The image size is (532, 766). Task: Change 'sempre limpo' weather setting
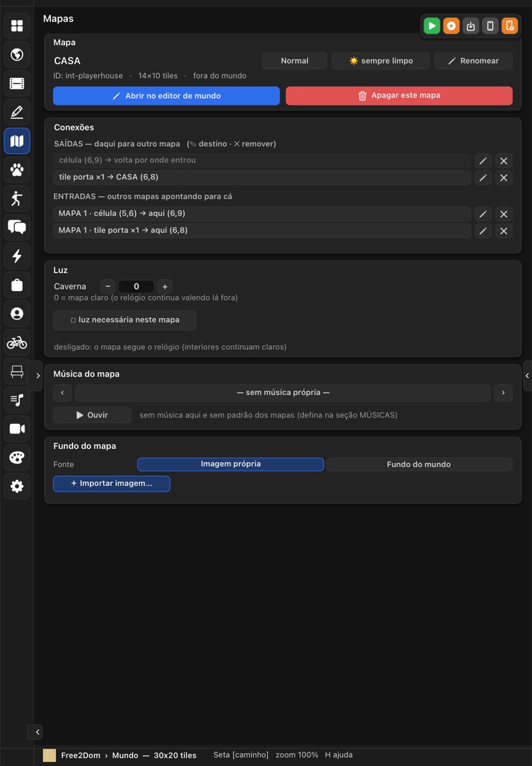[x=381, y=61]
